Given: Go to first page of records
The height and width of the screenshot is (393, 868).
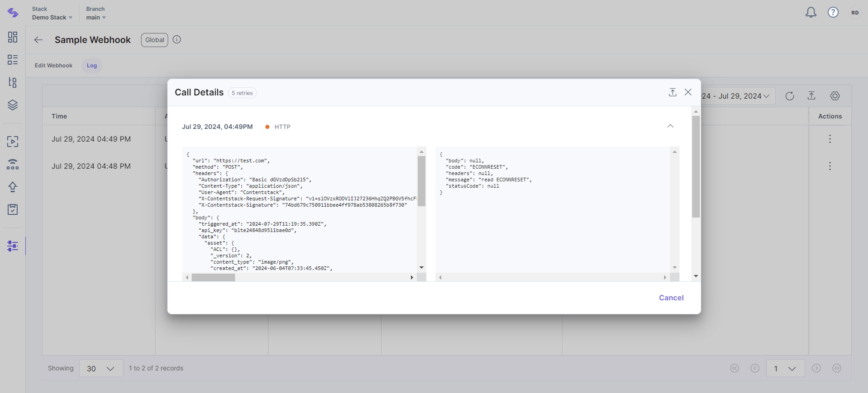Looking at the screenshot, I should [735, 368].
